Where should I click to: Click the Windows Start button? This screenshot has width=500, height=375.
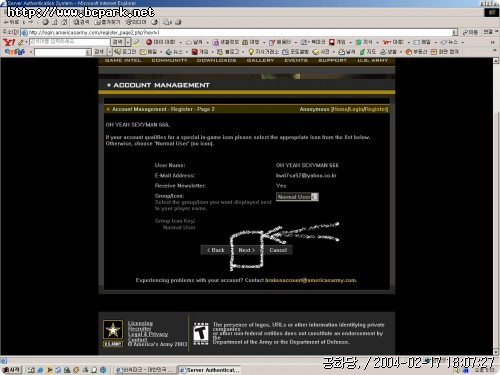12,370
